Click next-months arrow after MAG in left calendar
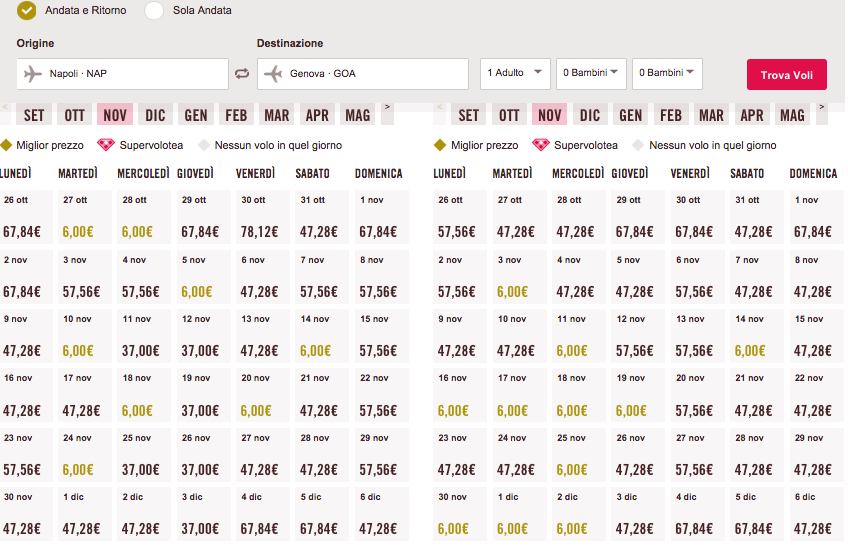 click(x=388, y=107)
